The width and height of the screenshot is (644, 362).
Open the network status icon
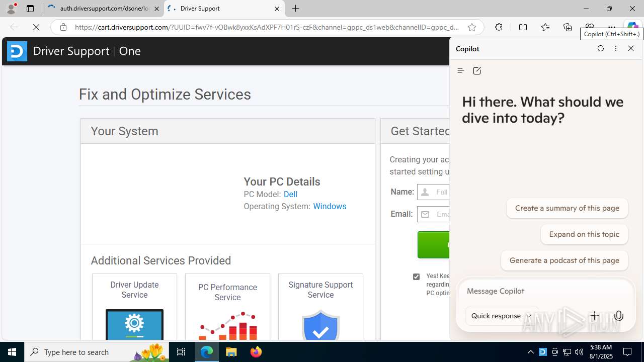(567, 352)
